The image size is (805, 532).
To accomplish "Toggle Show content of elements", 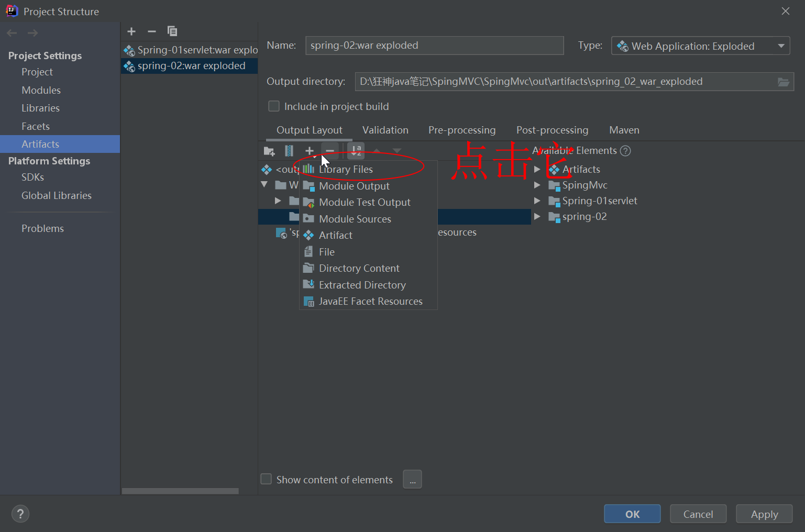I will click(266, 479).
